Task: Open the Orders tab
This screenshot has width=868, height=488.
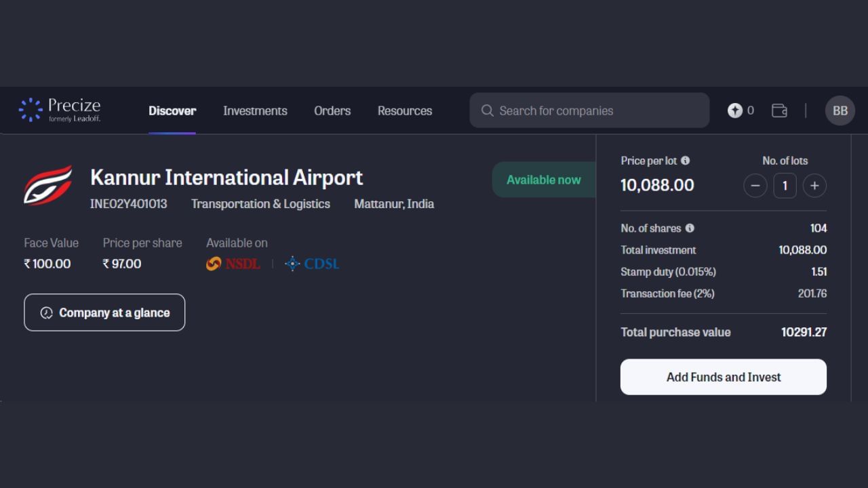Action: (x=332, y=110)
